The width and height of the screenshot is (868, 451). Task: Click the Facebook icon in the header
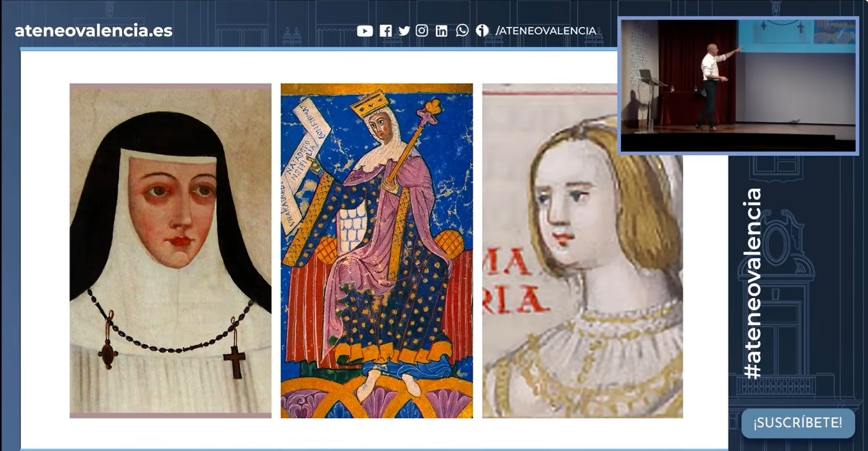coord(386,31)
